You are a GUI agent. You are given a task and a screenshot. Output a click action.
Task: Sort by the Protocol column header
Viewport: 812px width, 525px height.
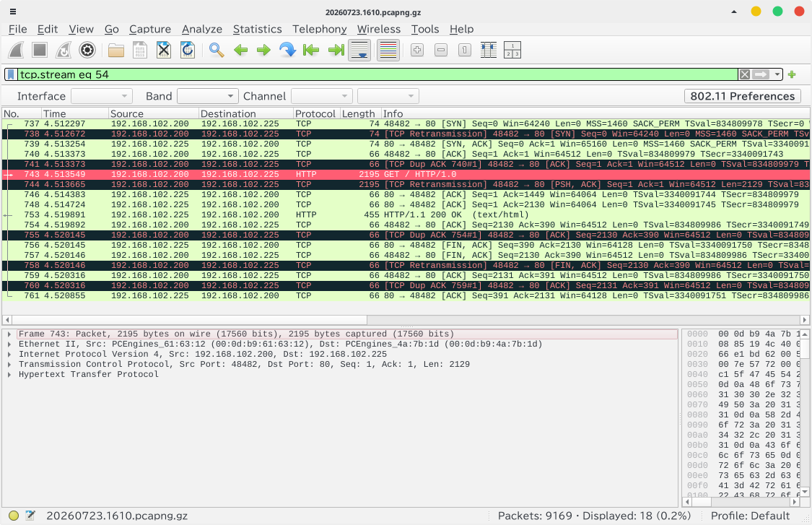coord(316,113)
